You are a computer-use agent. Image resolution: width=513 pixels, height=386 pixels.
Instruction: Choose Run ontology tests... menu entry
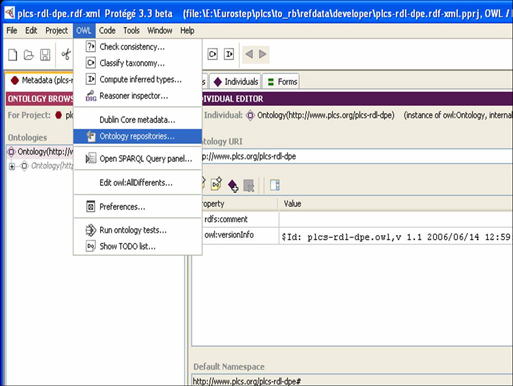click(x=137, y=230)
